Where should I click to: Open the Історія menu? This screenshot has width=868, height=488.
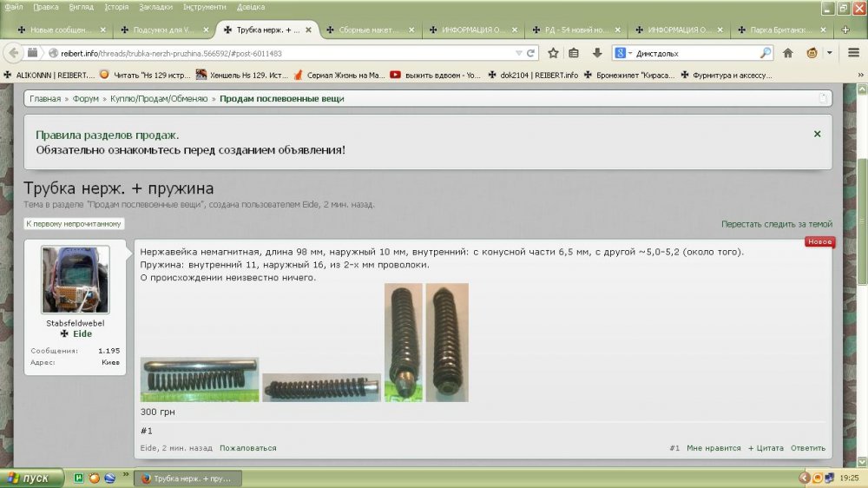pos(116,7)
